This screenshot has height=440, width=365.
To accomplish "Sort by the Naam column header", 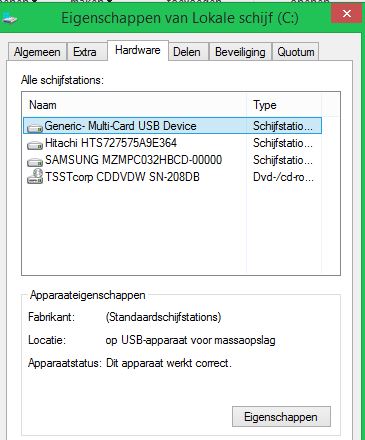I will pos(134,105).
